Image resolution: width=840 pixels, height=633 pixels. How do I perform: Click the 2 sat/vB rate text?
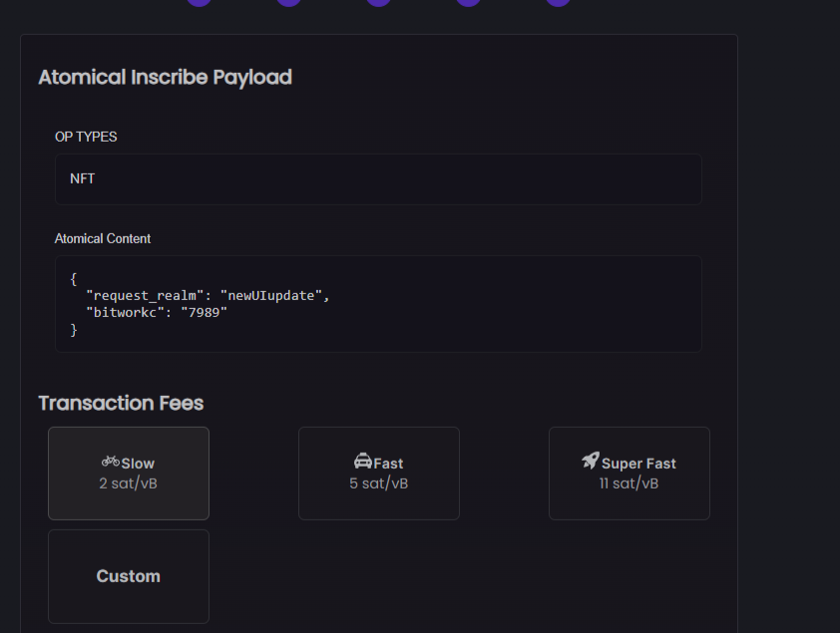[128, 483]
